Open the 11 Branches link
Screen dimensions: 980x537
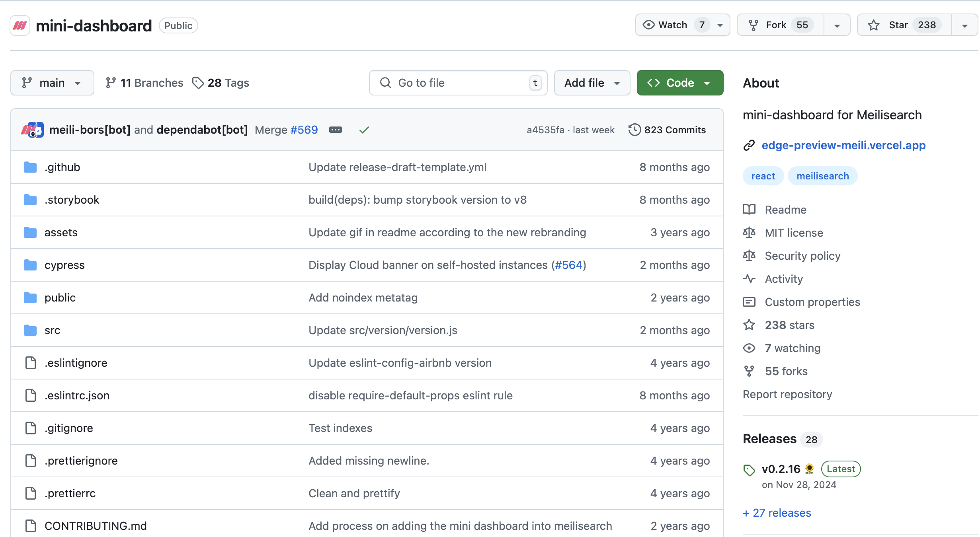(x=144, y=83)
